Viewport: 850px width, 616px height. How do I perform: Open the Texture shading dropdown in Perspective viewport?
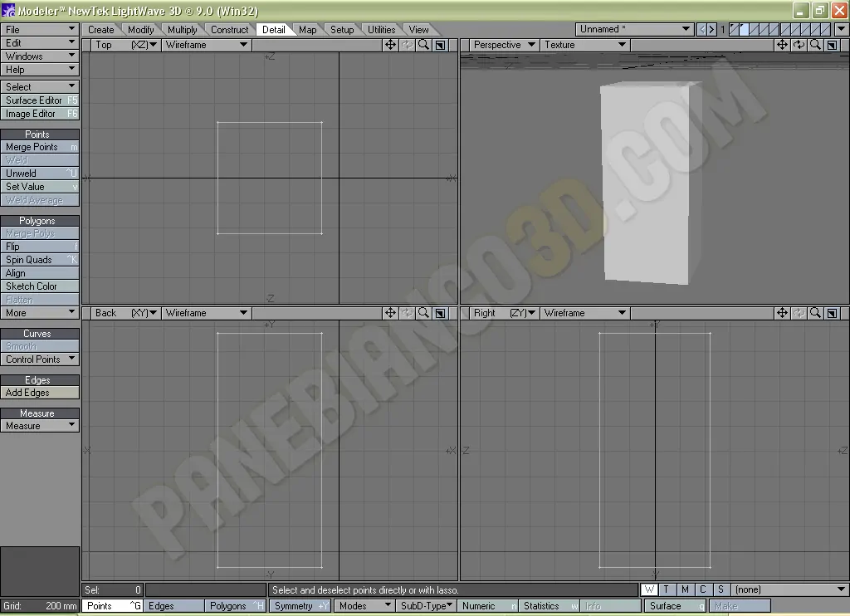click(x=585, y=45)
